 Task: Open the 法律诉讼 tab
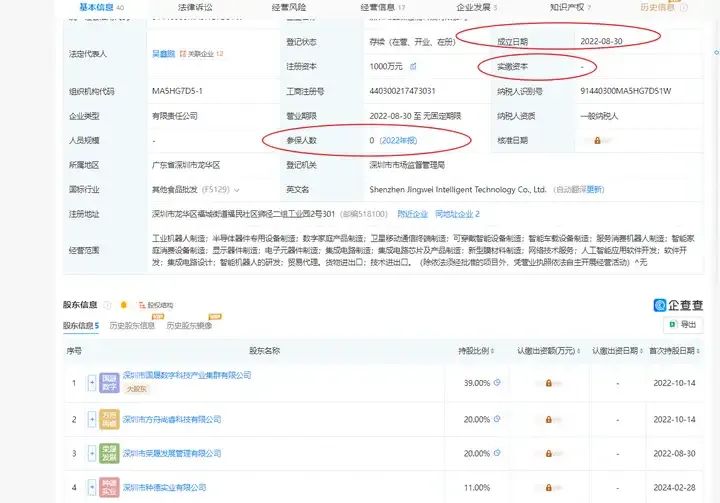coord(195,7)
